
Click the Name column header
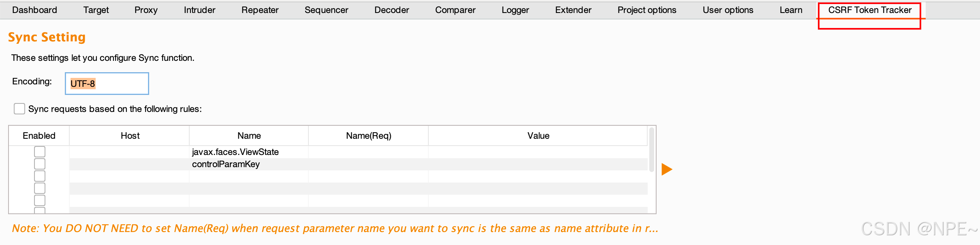click(249, 135)
